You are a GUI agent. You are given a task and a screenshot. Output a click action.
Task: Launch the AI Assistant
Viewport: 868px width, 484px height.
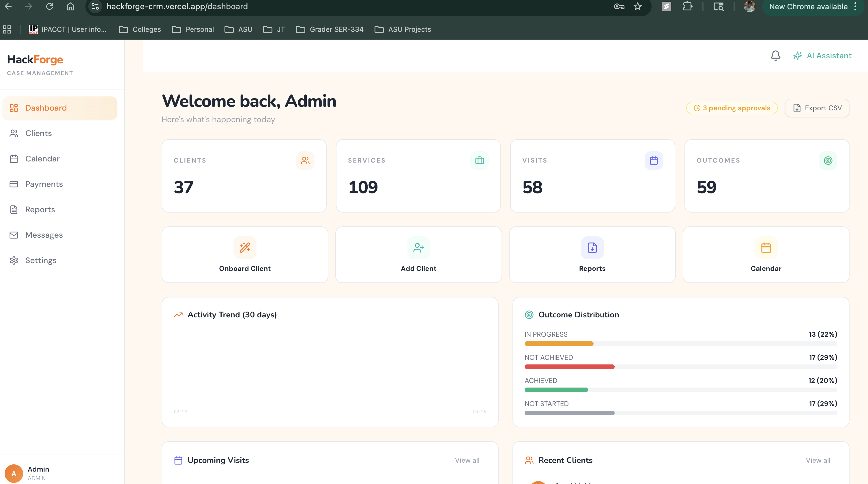[x=822, y=56]
